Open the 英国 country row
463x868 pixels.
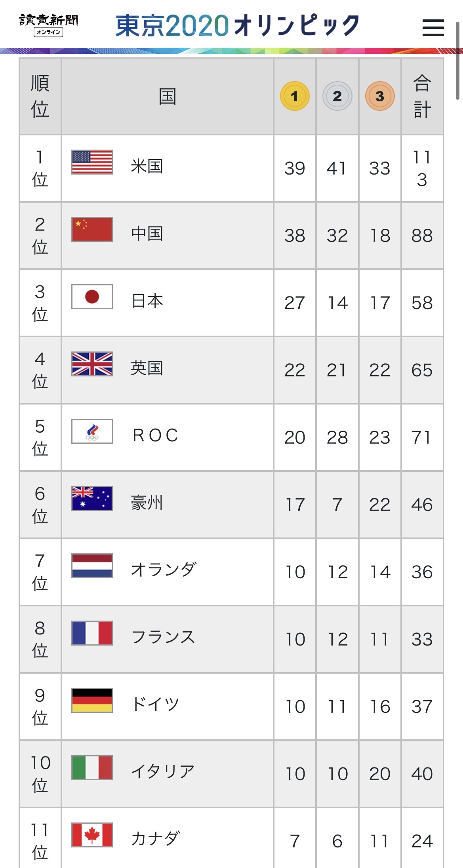[x=231, y=370]
